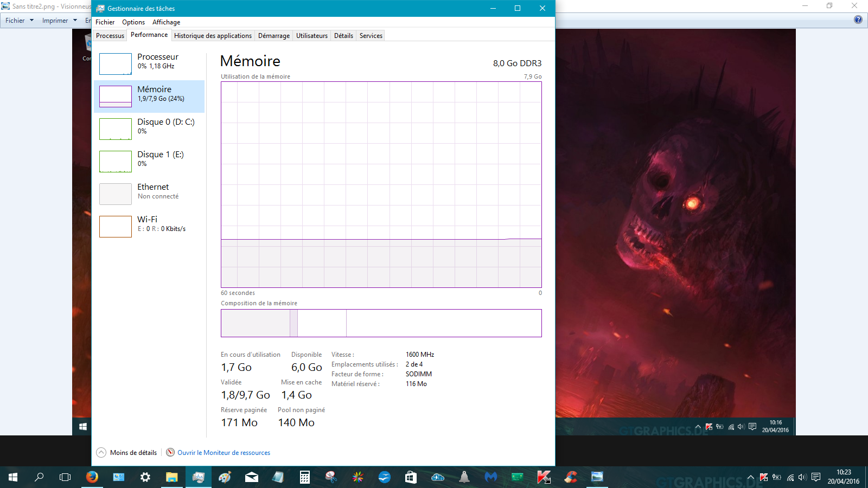Click Ouvrir le Moniteur de ressources link
Viewport: 868px width, 488px height.
(224, 453)
